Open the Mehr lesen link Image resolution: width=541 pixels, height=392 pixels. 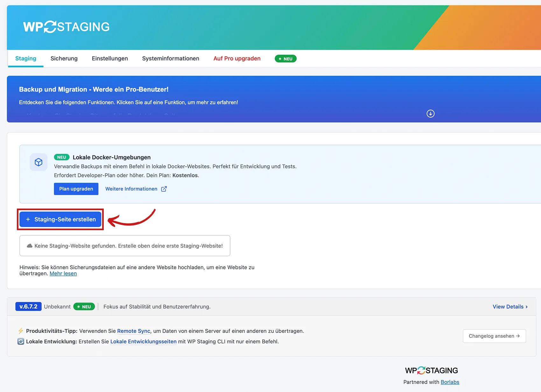pos(63,273)
